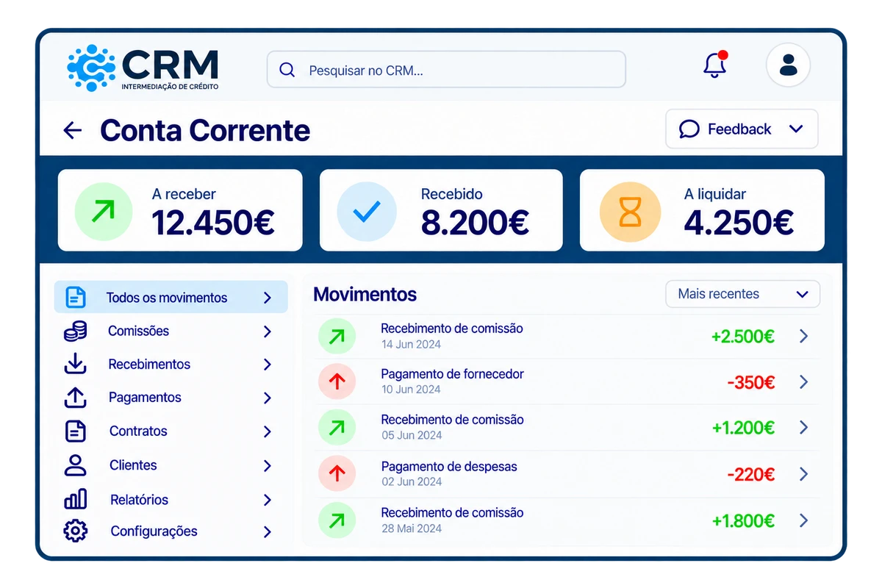
Task: Open Pagamento de fornecedor entry
Action: pos(566,381)
